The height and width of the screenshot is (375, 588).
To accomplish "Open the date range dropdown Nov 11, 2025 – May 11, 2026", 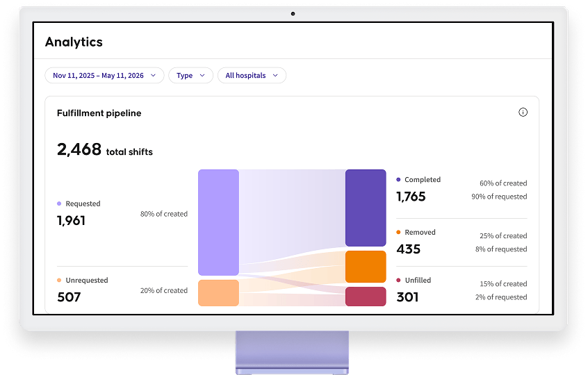I will (104, 75).
